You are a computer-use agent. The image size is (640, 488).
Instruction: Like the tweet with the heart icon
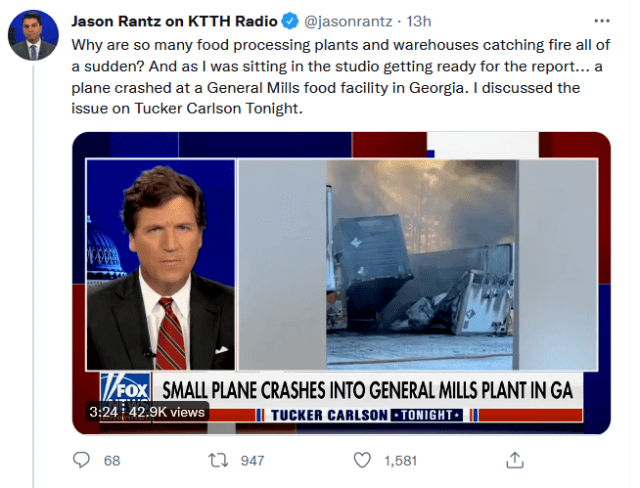click(364, 460)
